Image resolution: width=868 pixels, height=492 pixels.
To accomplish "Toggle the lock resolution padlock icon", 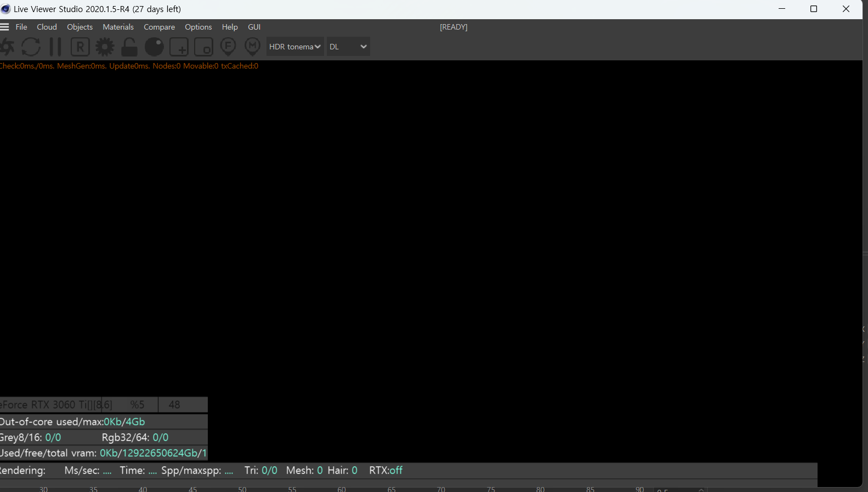I will [129, 47].
